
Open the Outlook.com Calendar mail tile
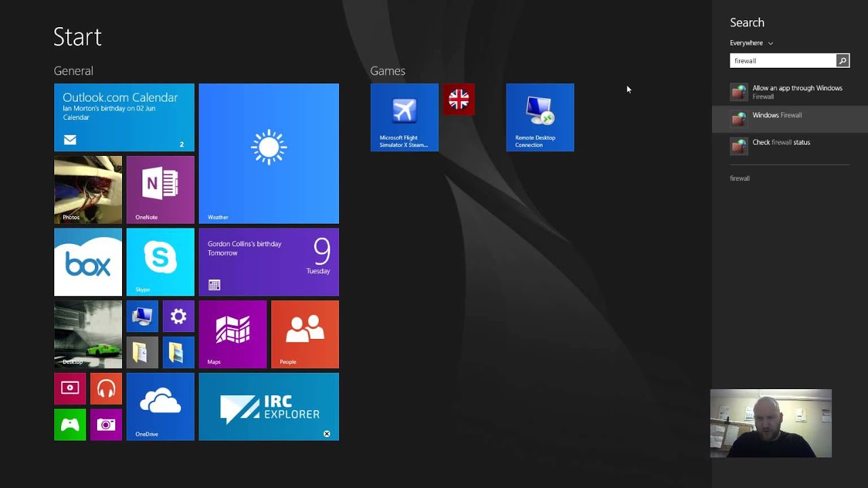pyautogui.click(x=124, y=117)
